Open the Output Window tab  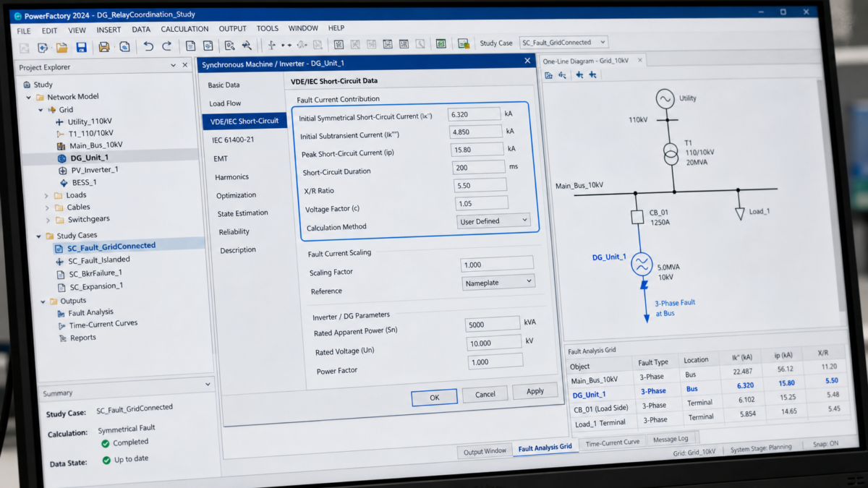pos(485,451)
